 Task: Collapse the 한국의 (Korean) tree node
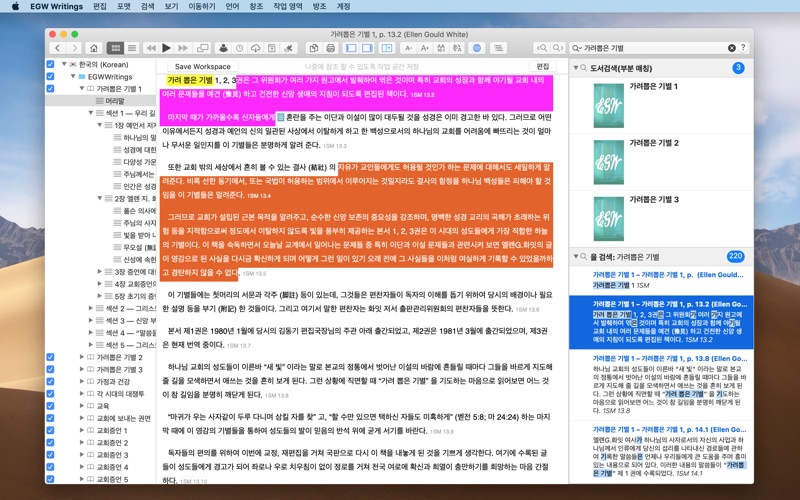coord(64,64)
